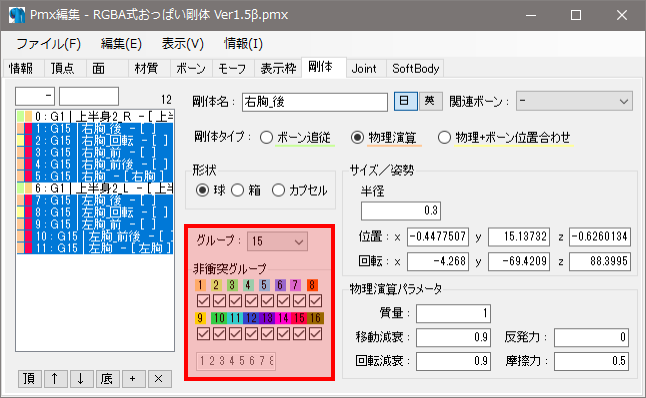The height and width of the screenshot is (398, 646).
Task: Click group 1 color label
Action: coord(200,285)
